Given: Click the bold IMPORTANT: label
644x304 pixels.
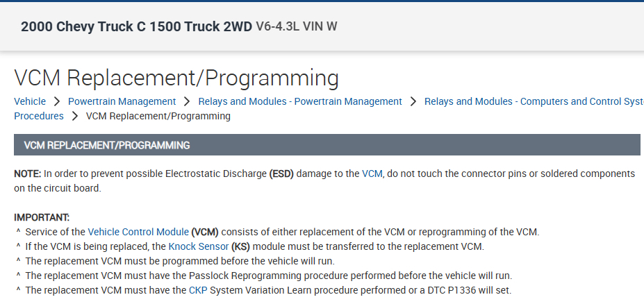Looking at the screenshot, I should point(42,217).
